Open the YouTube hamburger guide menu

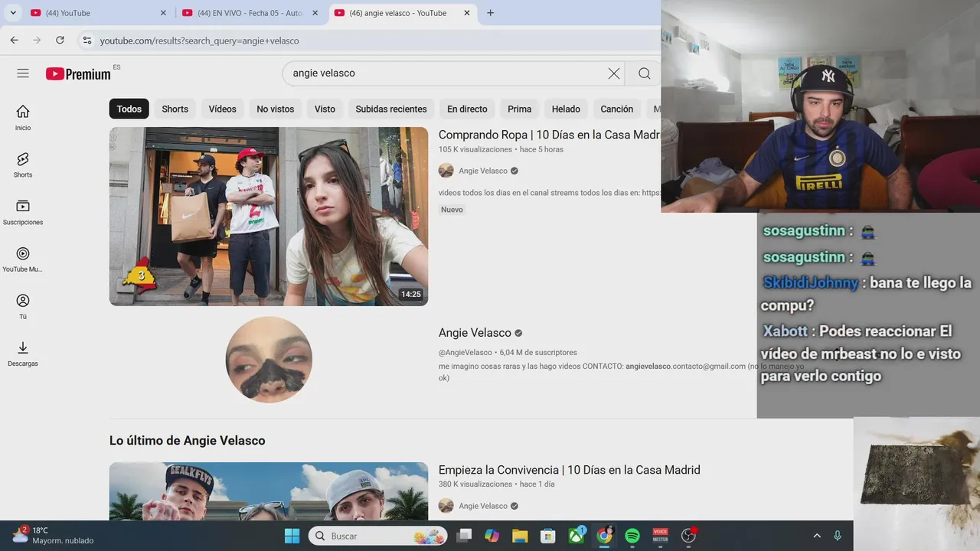(x=23, y=73)
